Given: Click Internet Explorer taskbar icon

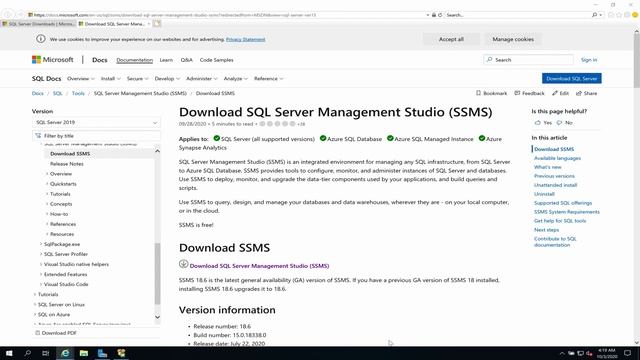Looking at the screenshot, I should point(65,353).
